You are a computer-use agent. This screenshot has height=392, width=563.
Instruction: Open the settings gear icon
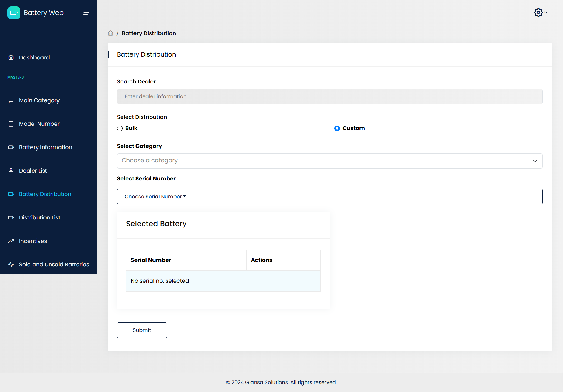[538, 13]
